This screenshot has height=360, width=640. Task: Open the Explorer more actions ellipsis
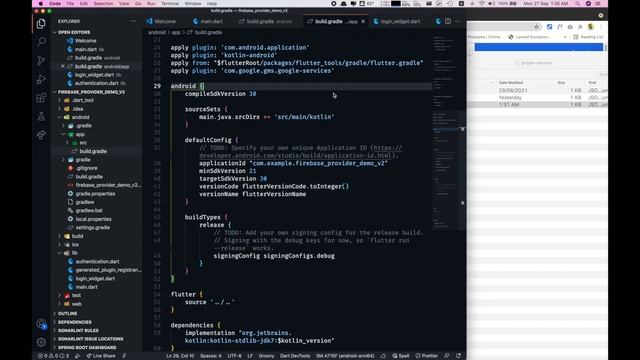[x=133, y=21]
